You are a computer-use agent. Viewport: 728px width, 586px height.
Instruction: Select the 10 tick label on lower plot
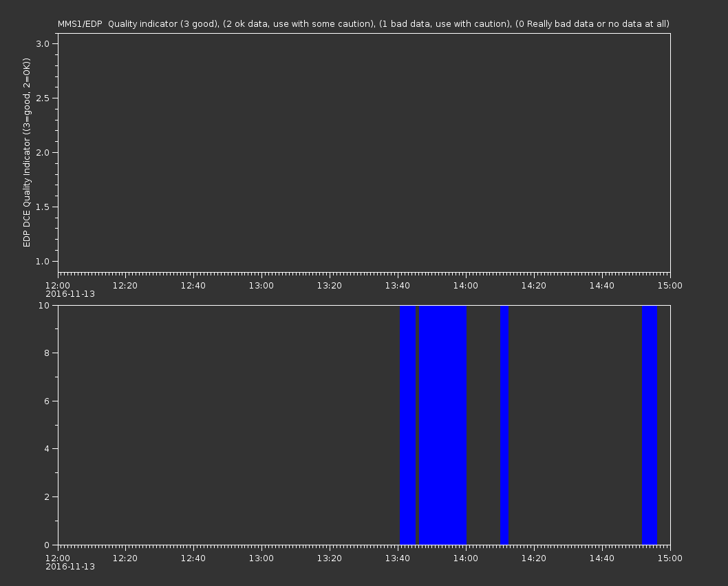click(x=44, y=305)
